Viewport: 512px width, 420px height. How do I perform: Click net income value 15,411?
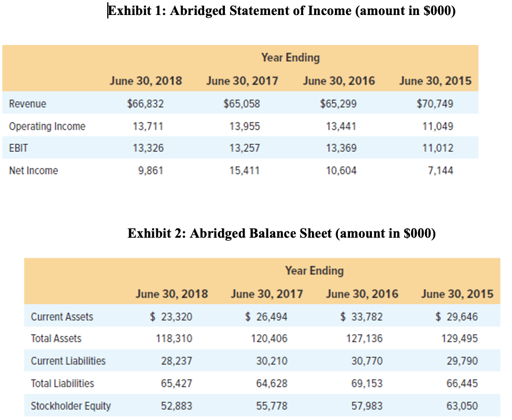coord(244,170)
